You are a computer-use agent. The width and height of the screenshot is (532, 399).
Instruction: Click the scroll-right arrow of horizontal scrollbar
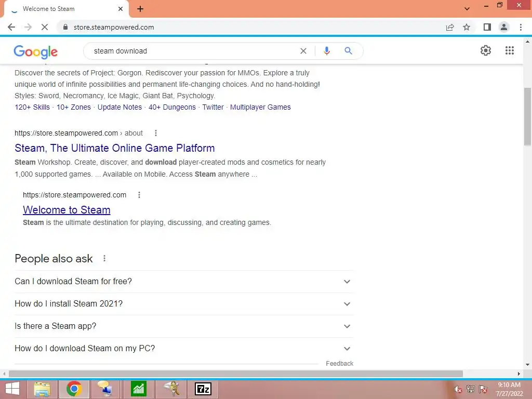[x=519, y=374]
